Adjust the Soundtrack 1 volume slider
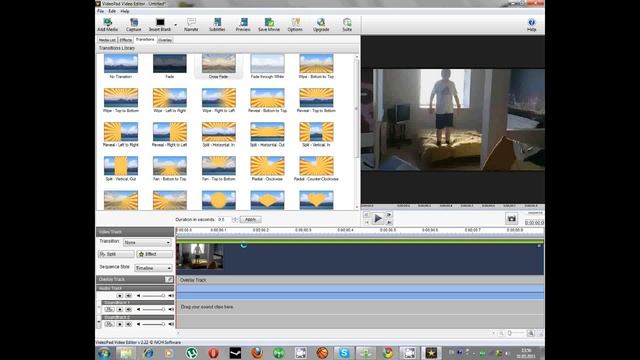The image size is (640, 360). [153, 309]
